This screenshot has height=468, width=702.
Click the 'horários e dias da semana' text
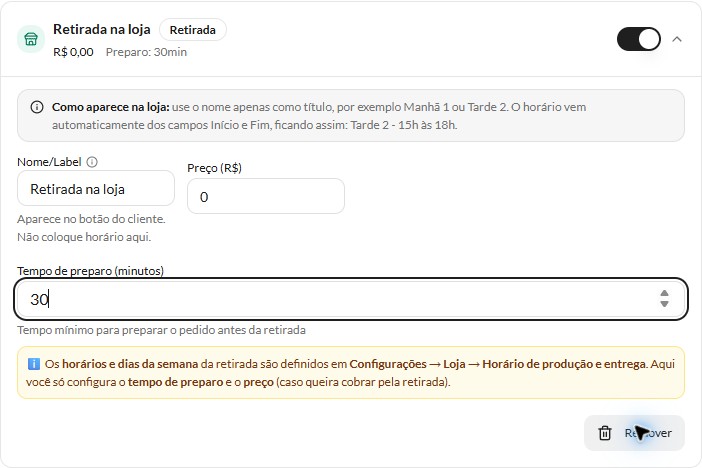click(x=130, y=364)
